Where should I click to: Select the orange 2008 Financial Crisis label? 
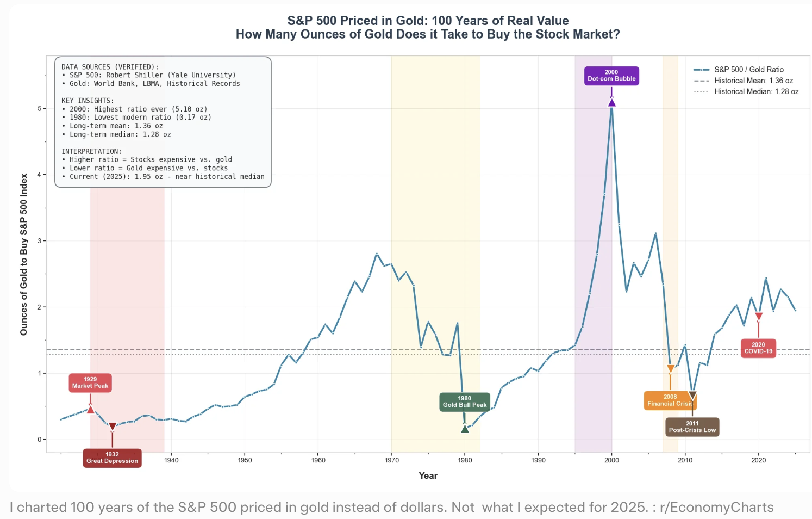click(x=670, y=400)
